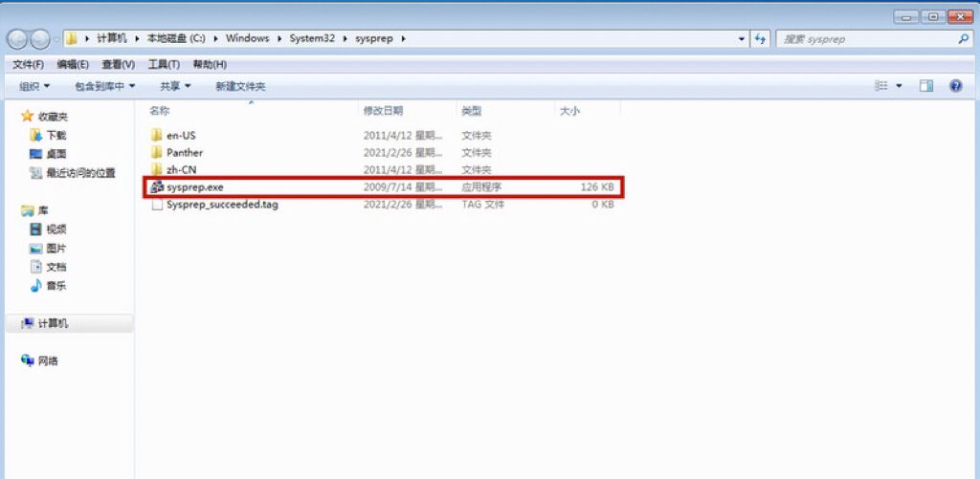The width and height of the screenshot is (980, 479).
Task: Select 库 in the navigation pane
Action: [35, 210]
